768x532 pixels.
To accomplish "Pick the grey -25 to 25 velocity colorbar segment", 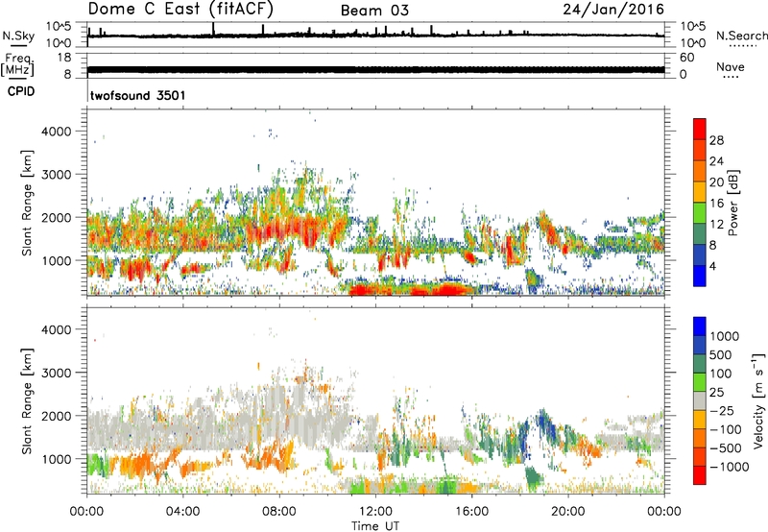I will tap(700, 400).
